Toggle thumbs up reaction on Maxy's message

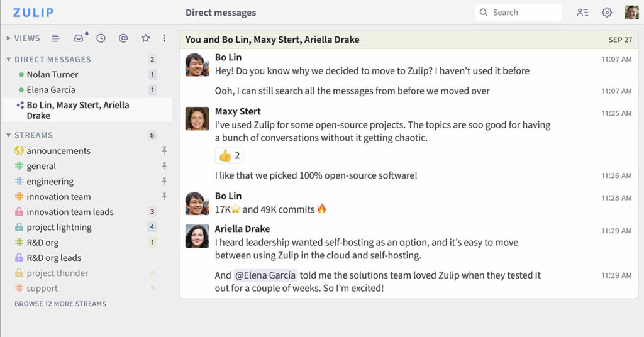pos(229,155)
